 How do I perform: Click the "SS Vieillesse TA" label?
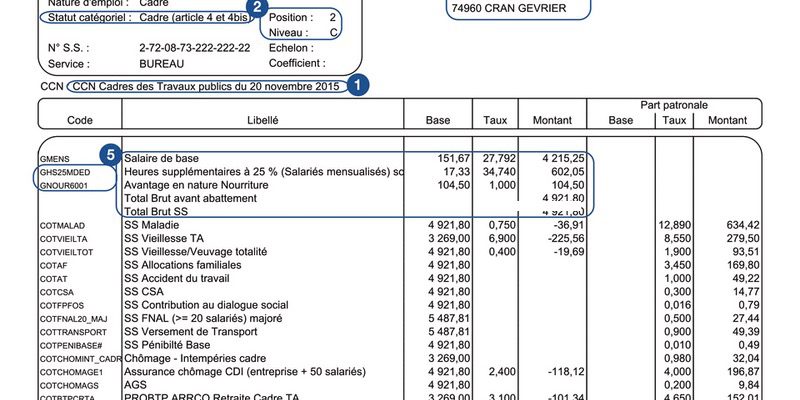164,238
